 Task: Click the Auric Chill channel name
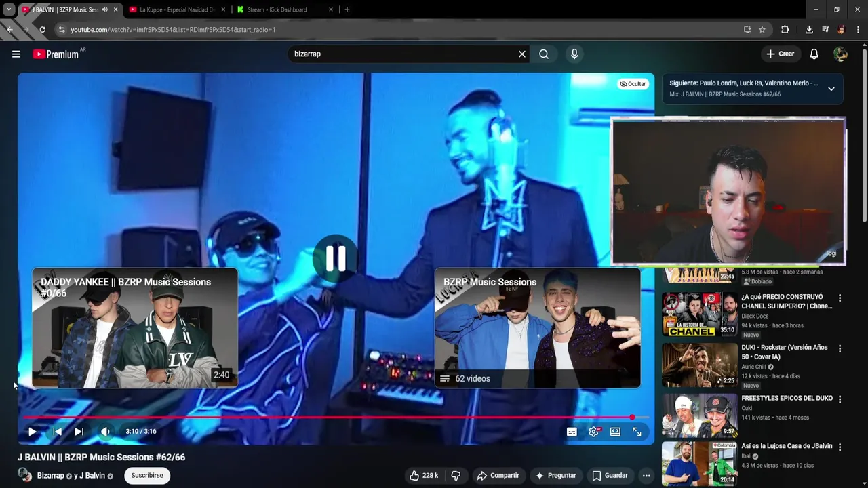coord(753,367)
